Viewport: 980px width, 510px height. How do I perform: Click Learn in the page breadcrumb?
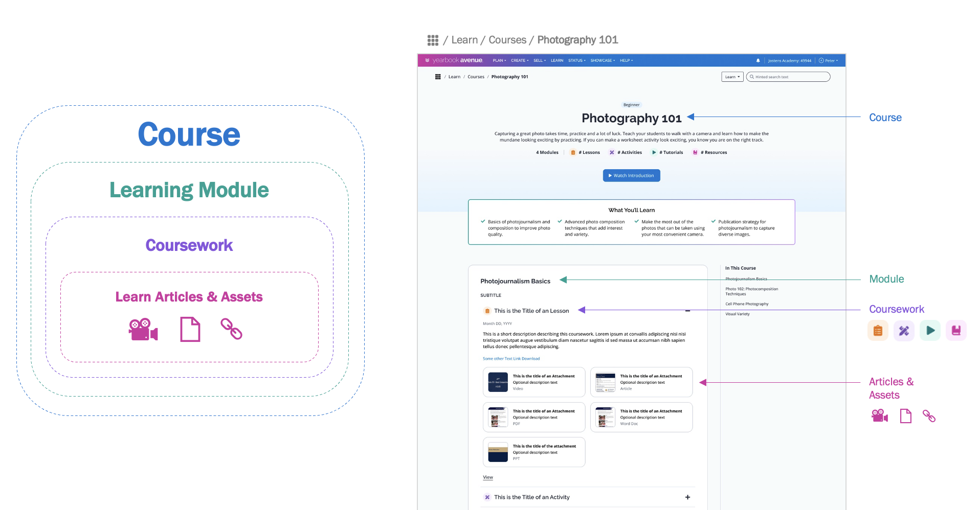click(x=454, y=77)
